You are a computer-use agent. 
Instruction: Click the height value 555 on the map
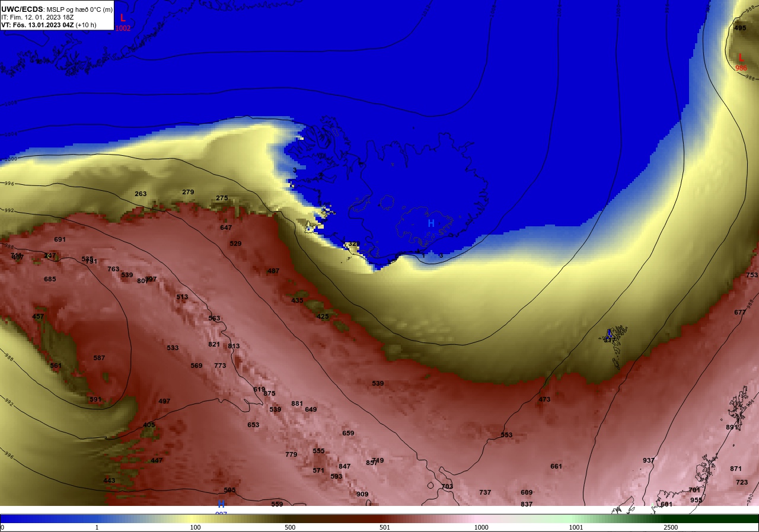click(318, 451)
